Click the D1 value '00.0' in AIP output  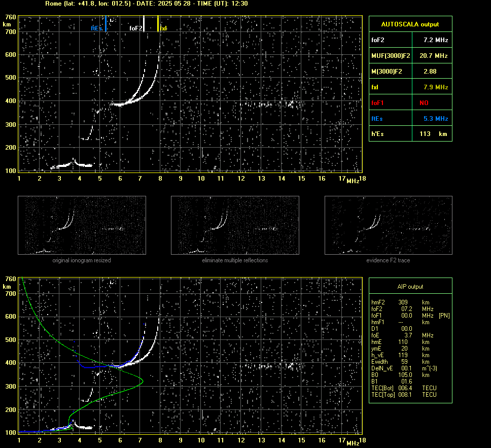click(407, 329)
